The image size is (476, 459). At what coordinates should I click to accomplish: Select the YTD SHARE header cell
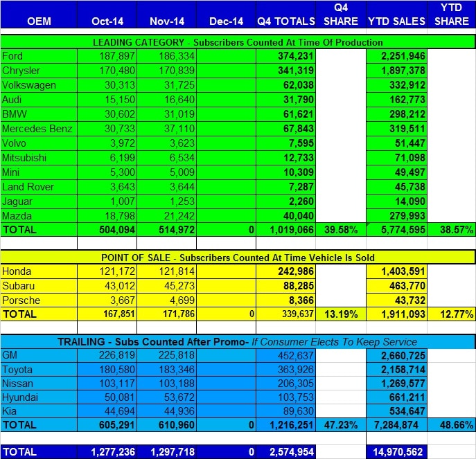pos(452,15)
